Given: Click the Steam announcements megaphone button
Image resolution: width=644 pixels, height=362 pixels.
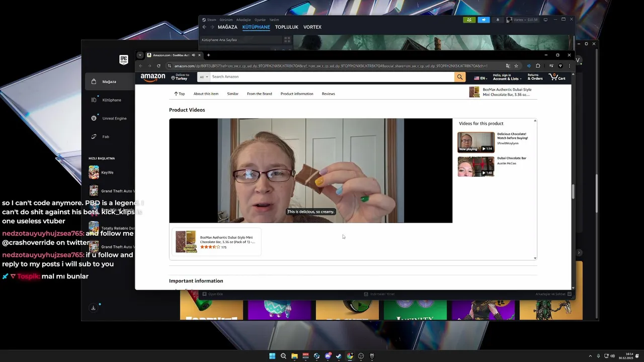Looking at the screenshot, I should (x=484, y=20).
